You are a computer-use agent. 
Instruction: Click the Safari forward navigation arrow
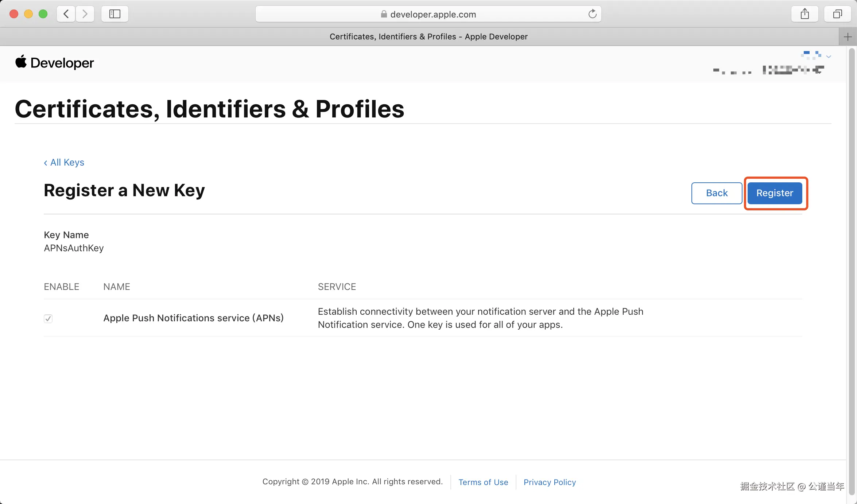[85, 14]
